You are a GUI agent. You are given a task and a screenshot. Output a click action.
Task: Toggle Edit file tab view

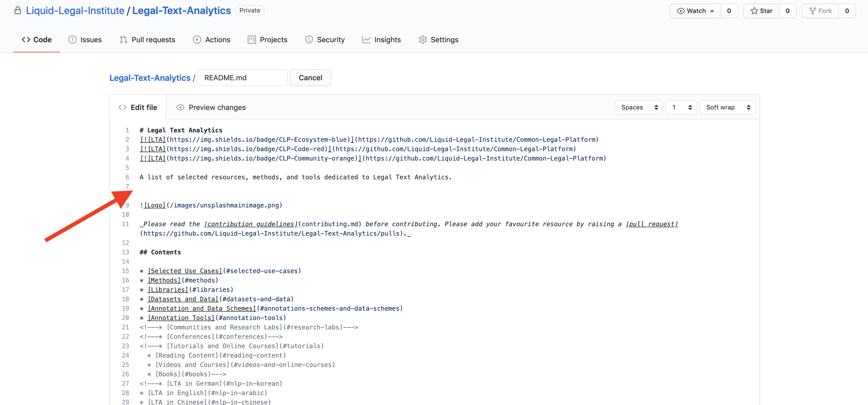click(x=138, y=107)
